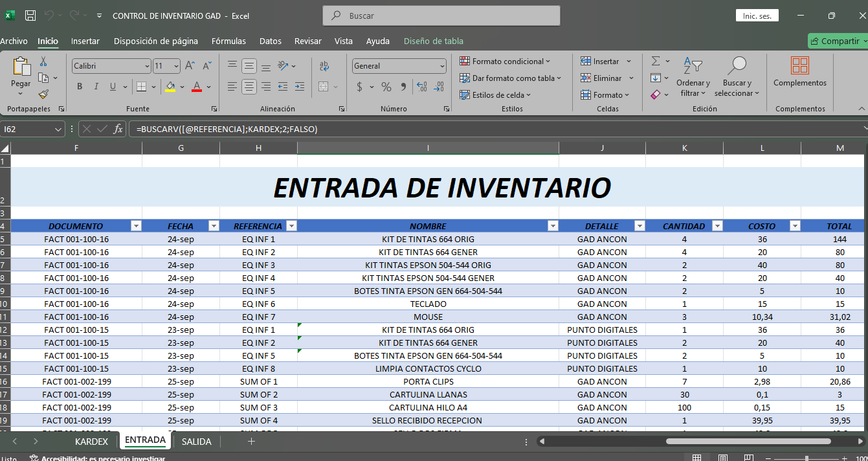Click the AutoSum sigma icon
The width and height of the screenshot is (868, 461).
[656, 61]
